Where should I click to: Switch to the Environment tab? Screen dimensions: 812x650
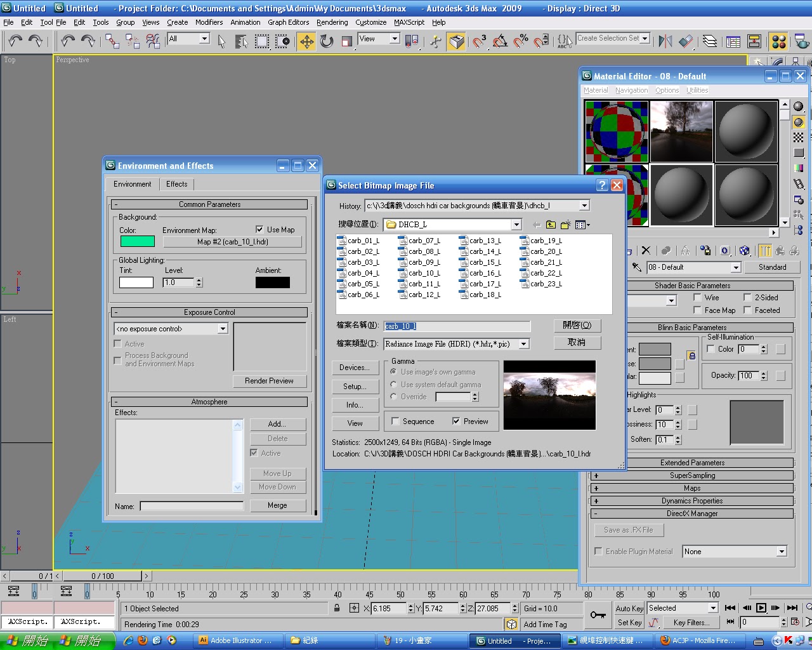pos(132,184)
